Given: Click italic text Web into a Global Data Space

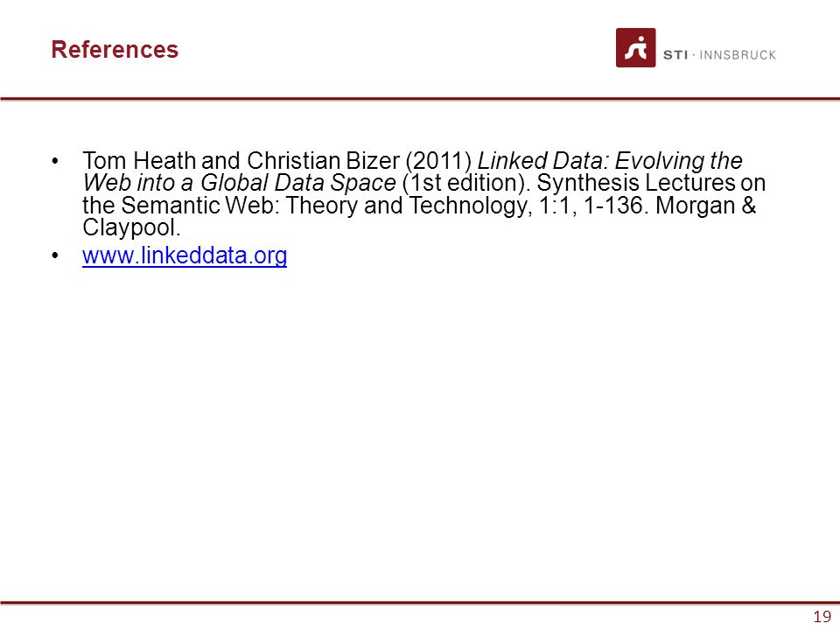Looking at the screenshot, I should (x=239, y=183).
